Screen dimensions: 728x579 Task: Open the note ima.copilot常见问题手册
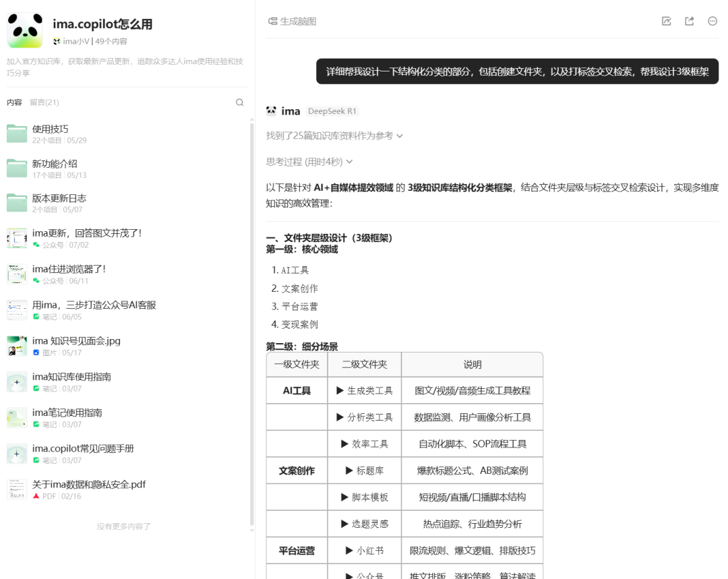83,448
